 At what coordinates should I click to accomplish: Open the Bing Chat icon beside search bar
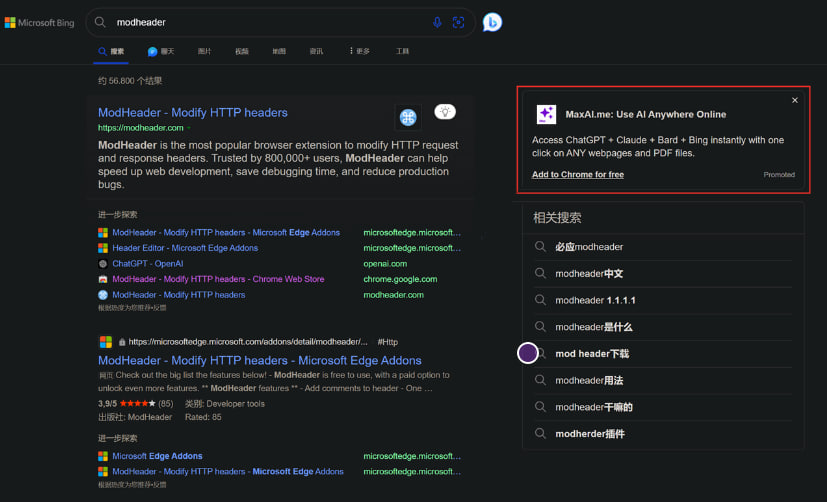(492, 22)
